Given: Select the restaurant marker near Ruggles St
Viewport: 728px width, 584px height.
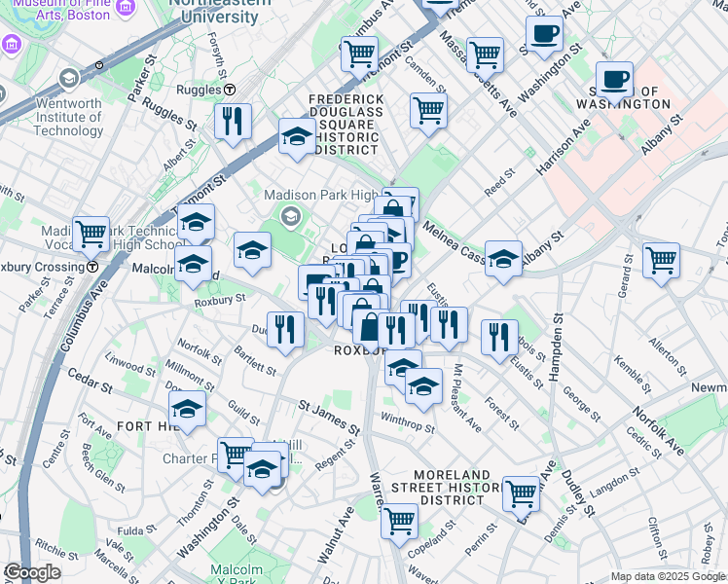Looking at the screenshot, I should 233,121.
